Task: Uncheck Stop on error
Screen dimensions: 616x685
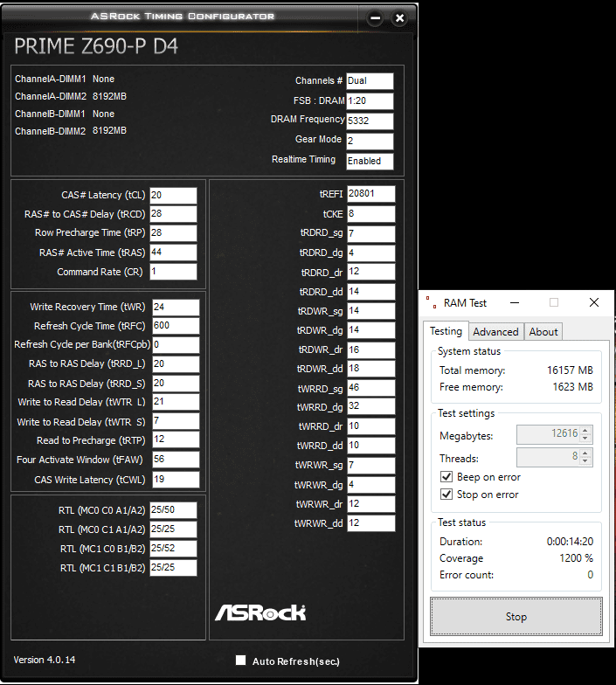Action: coord(446,495)
